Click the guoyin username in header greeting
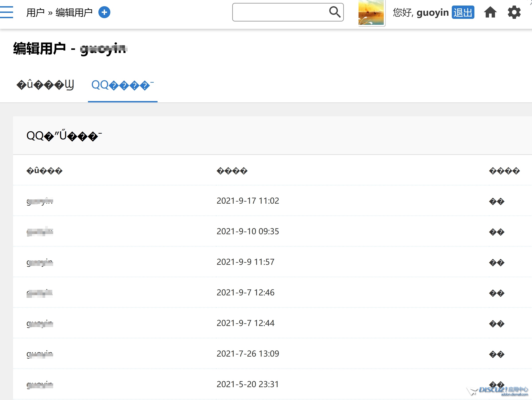 tap(433, 12)
